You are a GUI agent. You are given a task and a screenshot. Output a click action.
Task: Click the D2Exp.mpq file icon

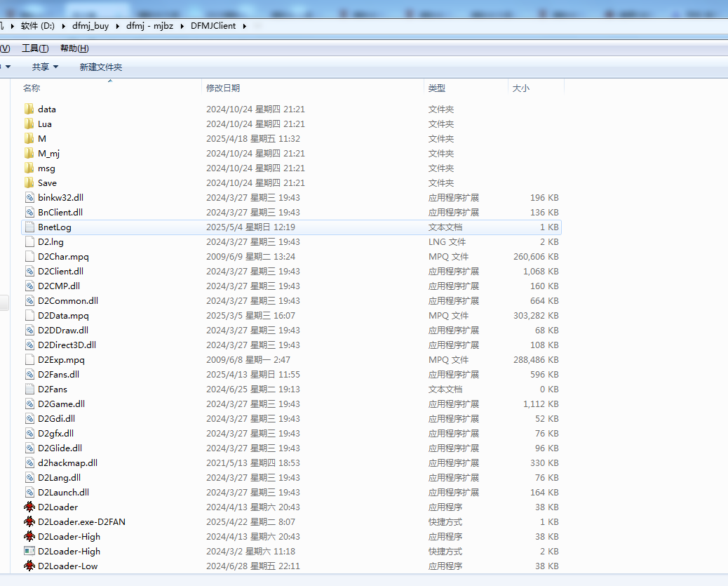tap(29, 360)
